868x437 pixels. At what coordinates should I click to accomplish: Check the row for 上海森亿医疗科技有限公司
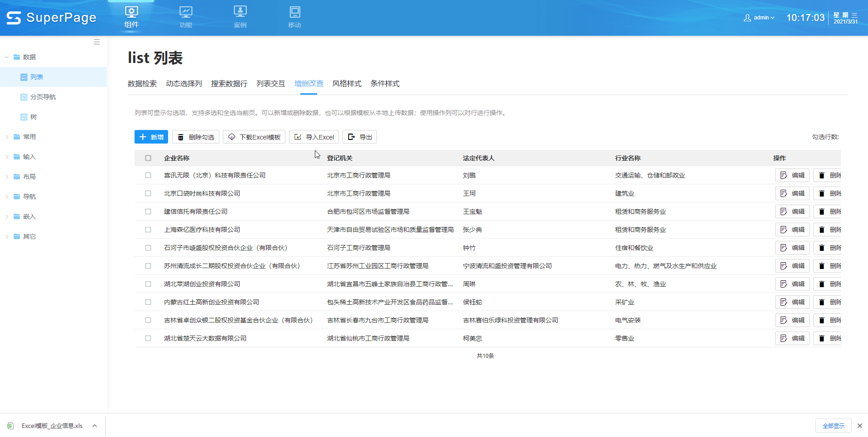click(148, 230)
